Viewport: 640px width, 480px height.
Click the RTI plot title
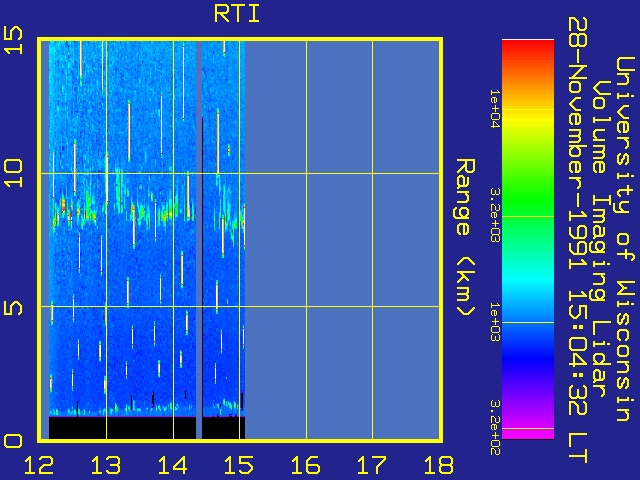point(237,14)
